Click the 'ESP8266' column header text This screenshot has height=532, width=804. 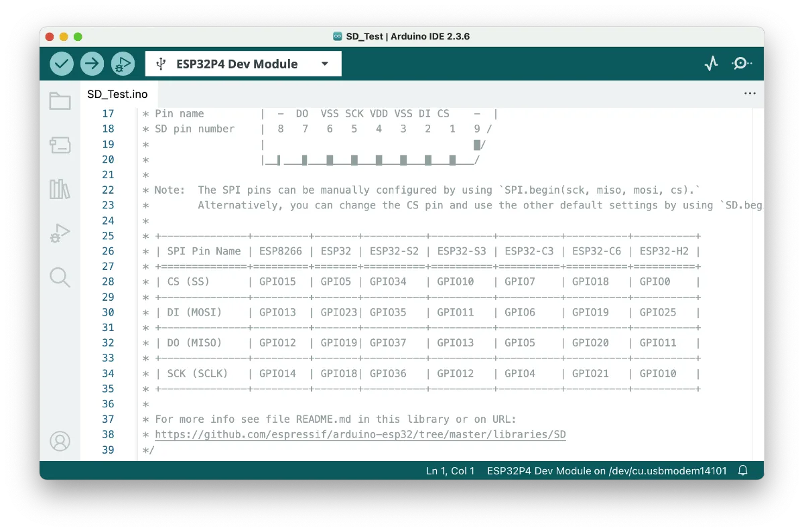tap(281, 251)
